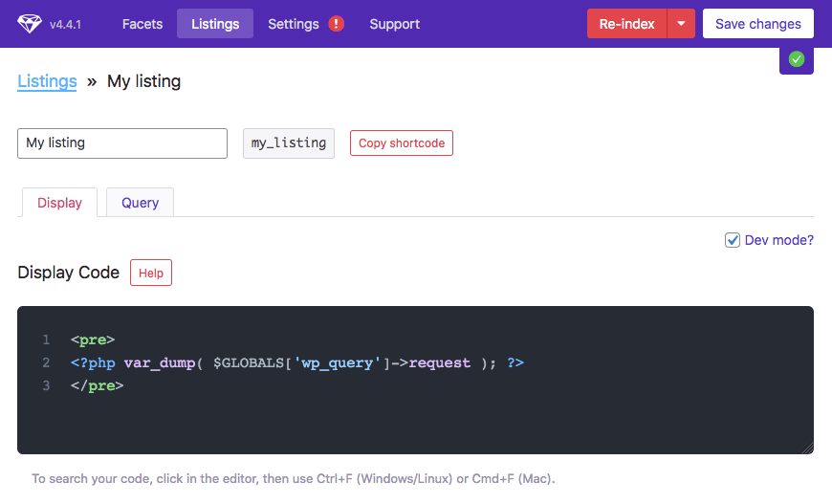
Task: Click the code editor resize handle
Action: click(807, 448)
